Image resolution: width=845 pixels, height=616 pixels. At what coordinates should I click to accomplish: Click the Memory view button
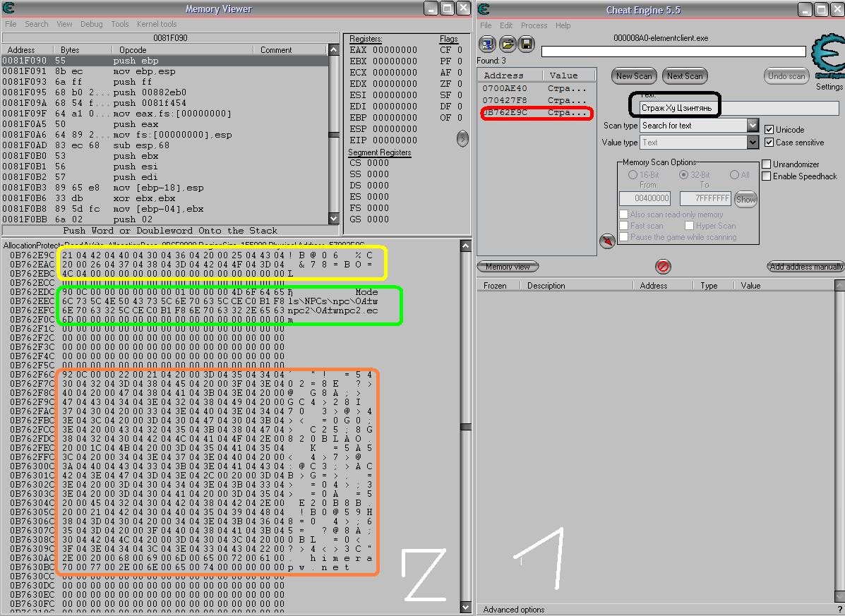[508, 267]
